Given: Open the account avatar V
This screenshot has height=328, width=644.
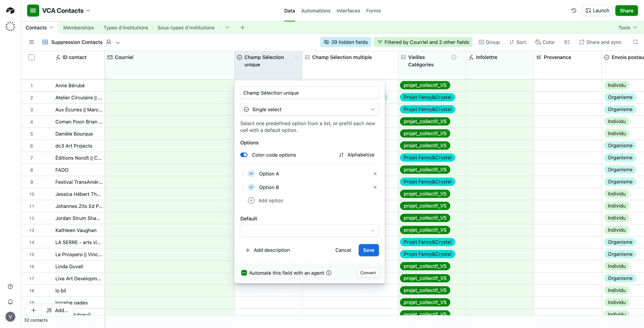Looking at the screenshot, I should (10, 317).
